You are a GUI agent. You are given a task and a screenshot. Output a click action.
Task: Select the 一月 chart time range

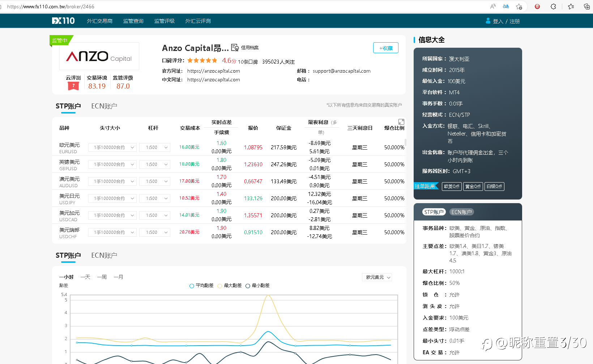click(119, 277)
